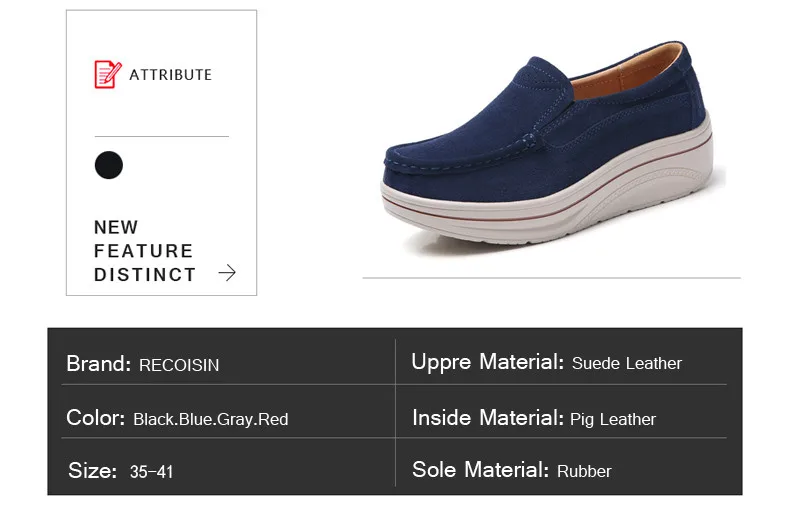Click the Suede Leather value text
The width and height of the screenshot is (790, 527).
627,363
